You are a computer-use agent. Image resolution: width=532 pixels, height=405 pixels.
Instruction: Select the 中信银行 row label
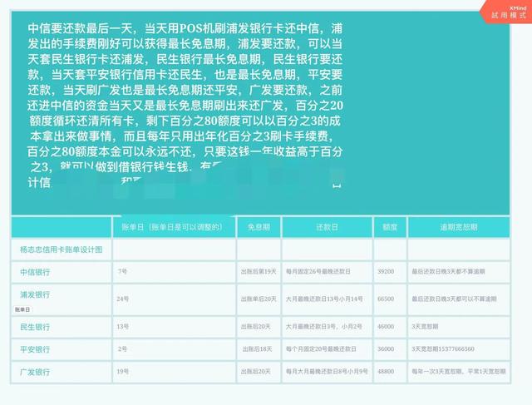pos(35,272)
